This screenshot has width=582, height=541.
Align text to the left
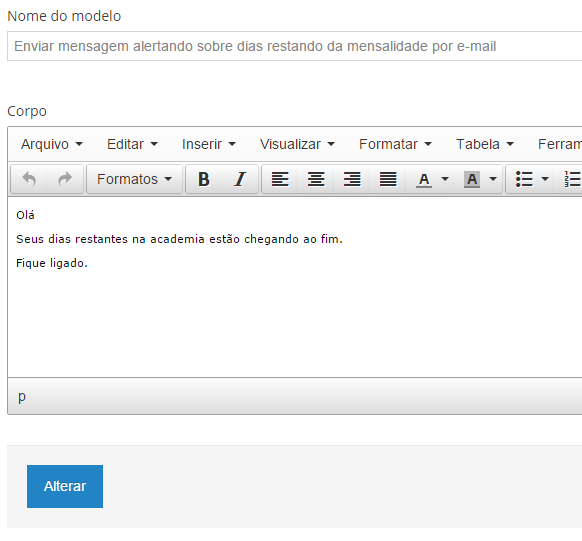tap(280, 179)
